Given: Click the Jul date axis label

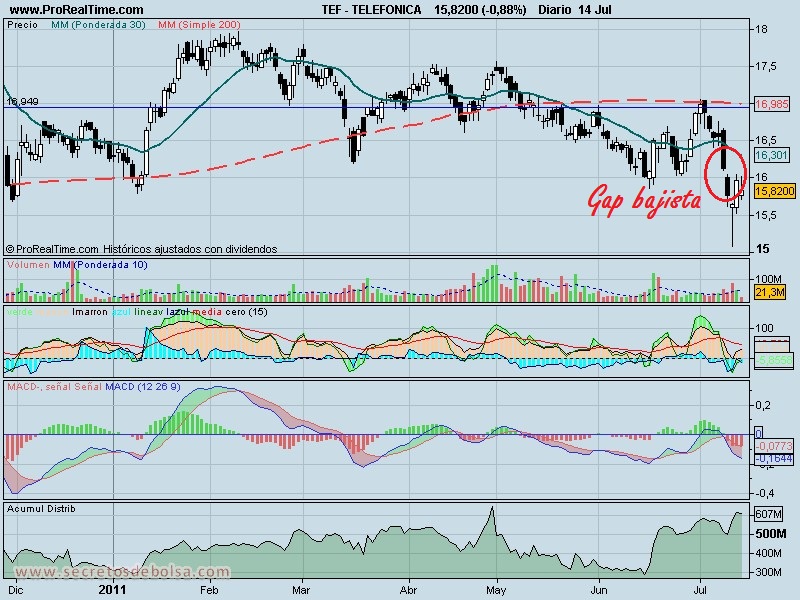Looking at the screenshot, I should pyautogui.click(x=701, y=590).
